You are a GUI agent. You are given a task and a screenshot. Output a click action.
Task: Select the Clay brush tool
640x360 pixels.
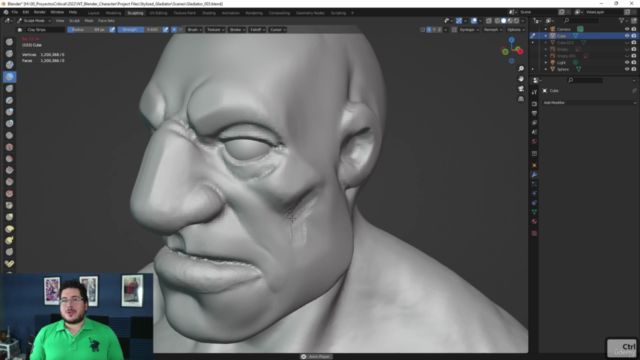tap(9, 65)
